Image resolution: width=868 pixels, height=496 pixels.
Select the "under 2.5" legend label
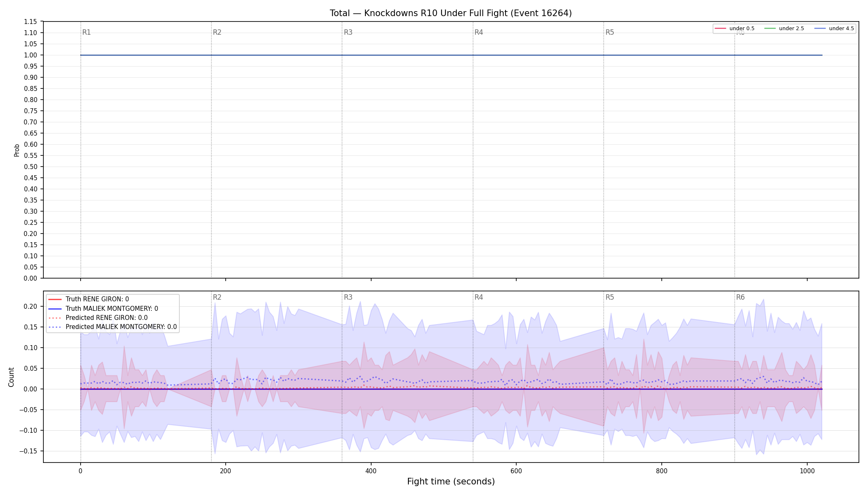pyautogui.click(x=792, y=29)
